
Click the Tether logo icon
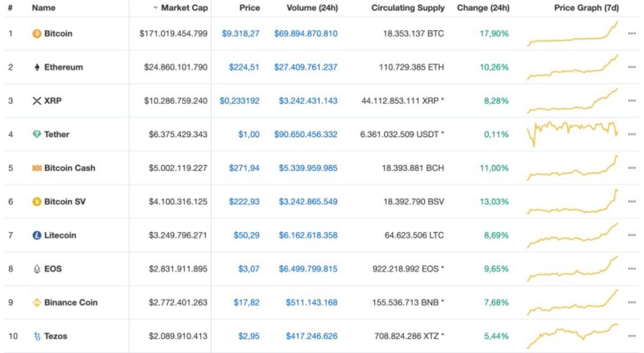tap(36, 134)
